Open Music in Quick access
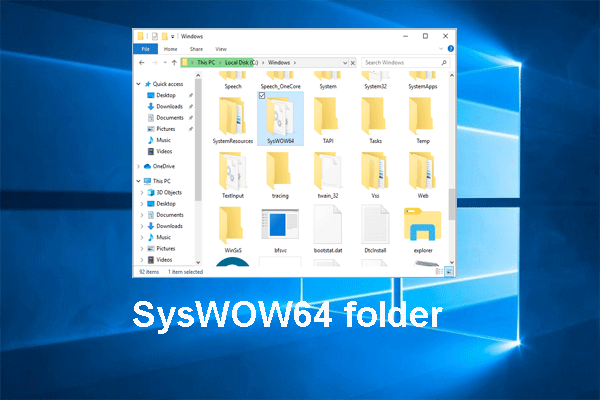Image resolution: width=600 pixels, height=400 pixels. coord(163,140)
